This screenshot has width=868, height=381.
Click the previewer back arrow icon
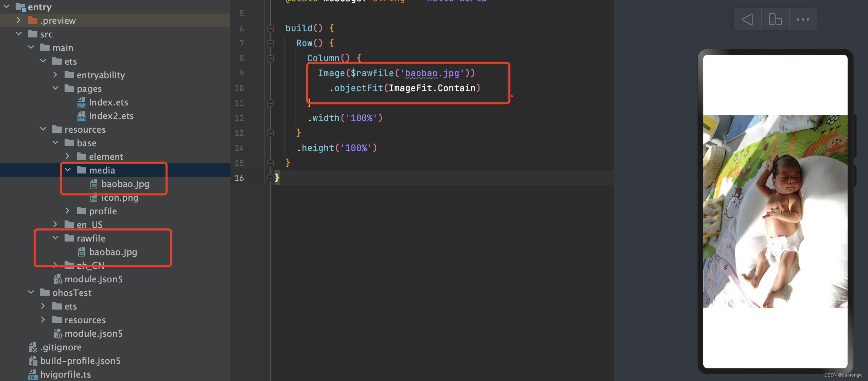point(747,19)
